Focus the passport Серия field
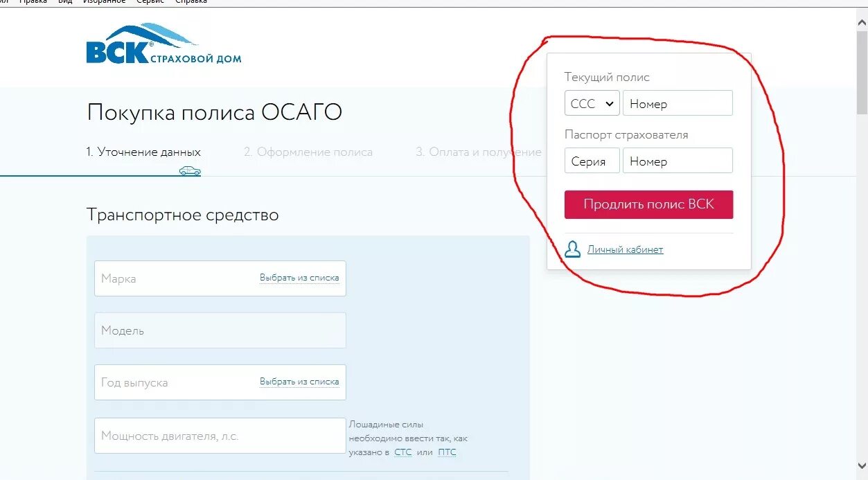868x480 pixels. point(592,161)
